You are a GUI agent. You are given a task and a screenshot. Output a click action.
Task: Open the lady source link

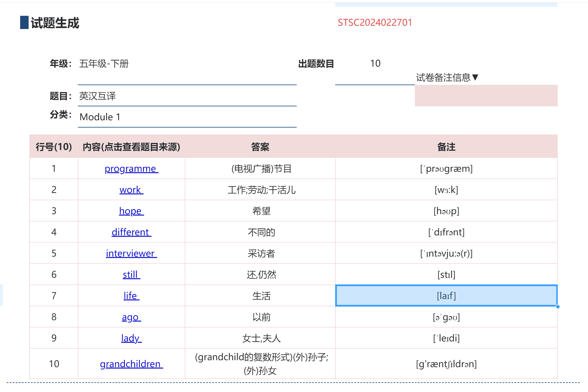click(131, 338)
